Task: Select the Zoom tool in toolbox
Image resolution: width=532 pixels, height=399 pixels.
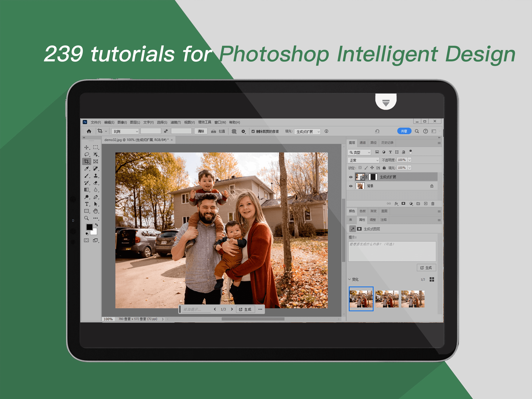Action: (x=87, y=218)
